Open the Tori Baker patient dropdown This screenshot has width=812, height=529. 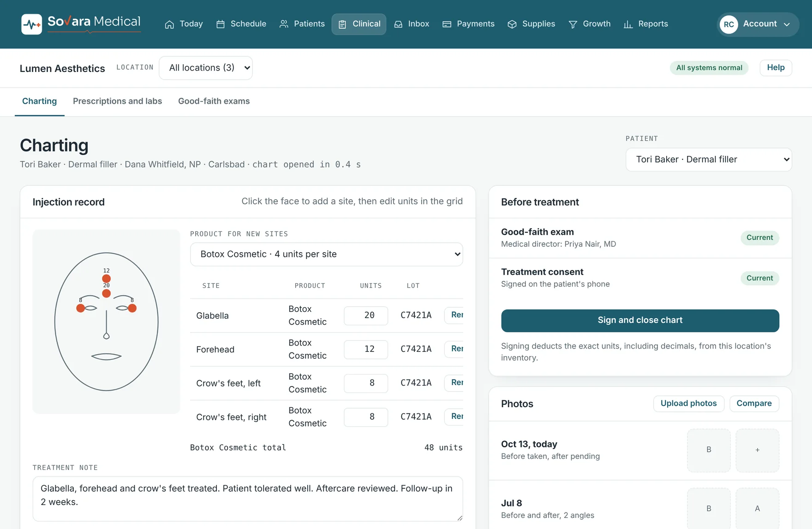click(x=709, y=160)
